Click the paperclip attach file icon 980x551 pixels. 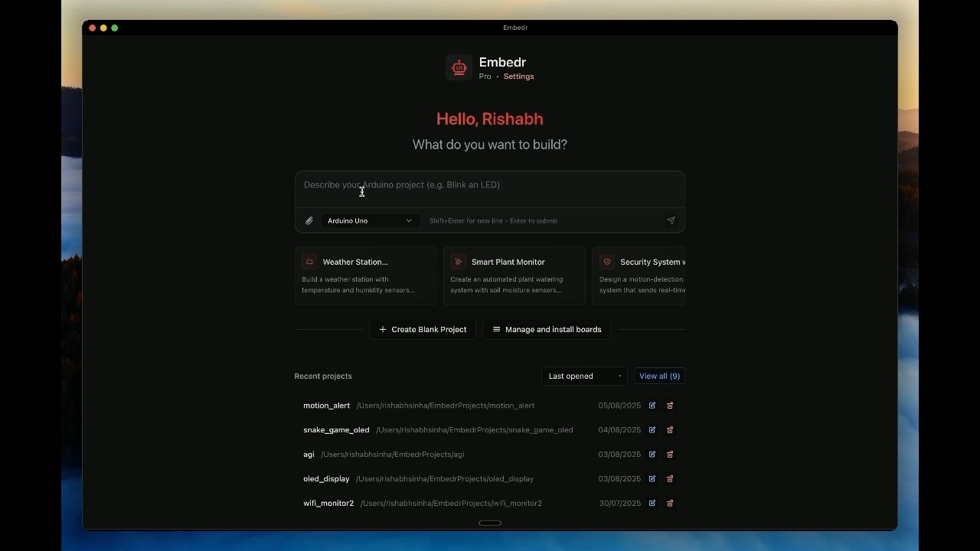pos(309,221)
